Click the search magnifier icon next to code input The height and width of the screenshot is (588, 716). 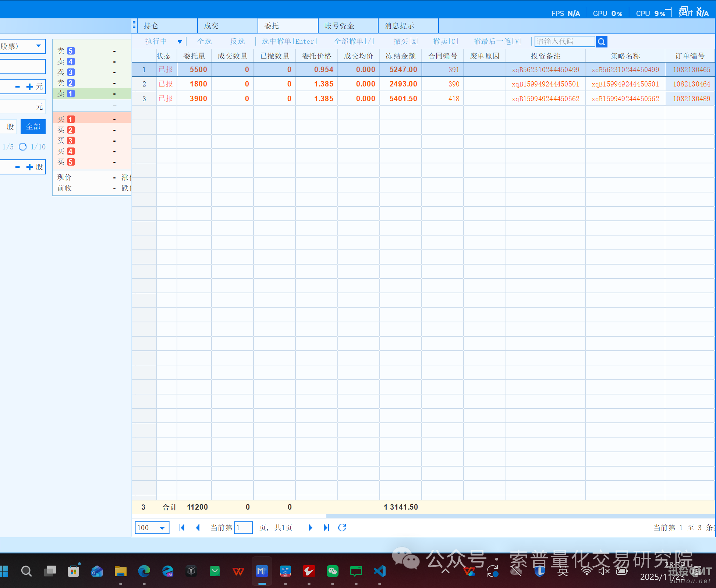601,42
